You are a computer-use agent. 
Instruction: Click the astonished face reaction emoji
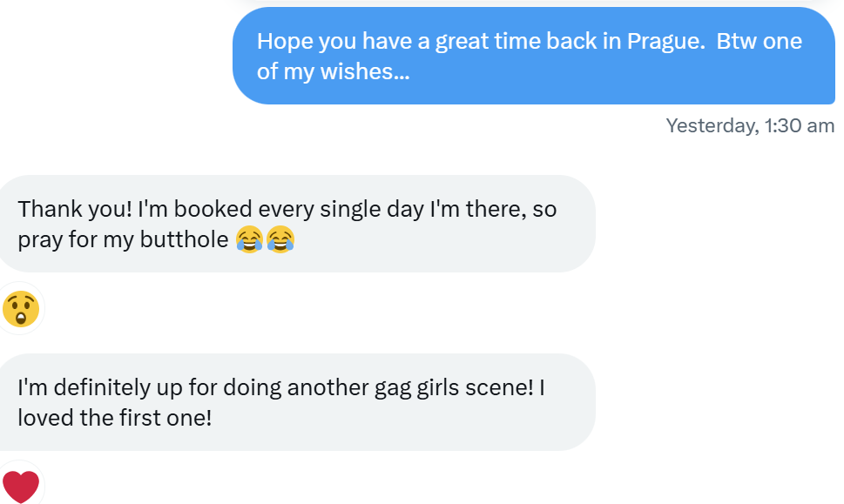coord(20,309)
